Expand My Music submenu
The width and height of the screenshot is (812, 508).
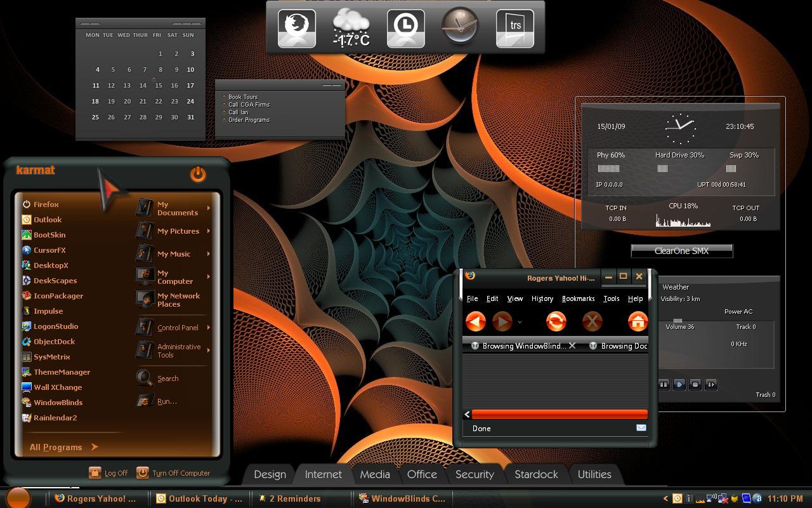pyautogui.click(x=208, y=254)
